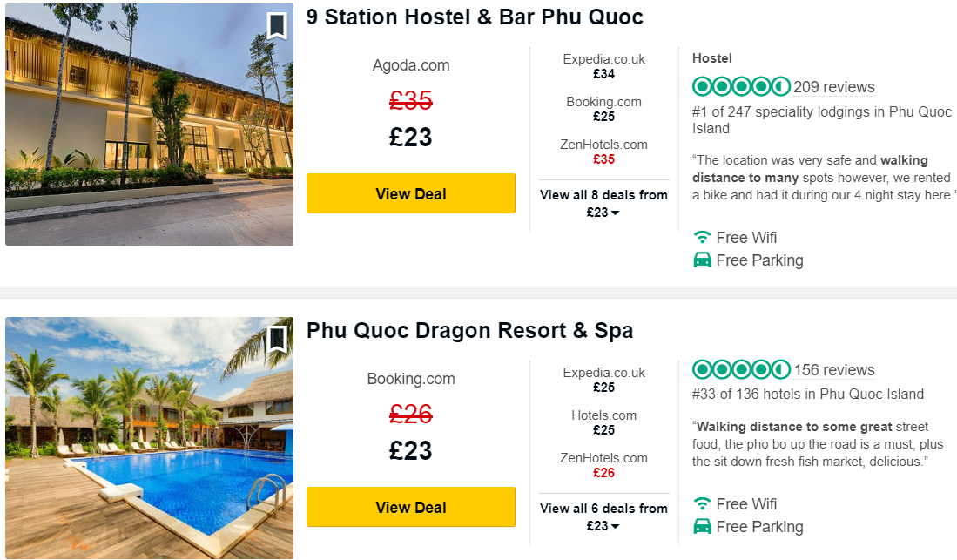Click the Free Parking car icon for Dragon Resort

702,526
